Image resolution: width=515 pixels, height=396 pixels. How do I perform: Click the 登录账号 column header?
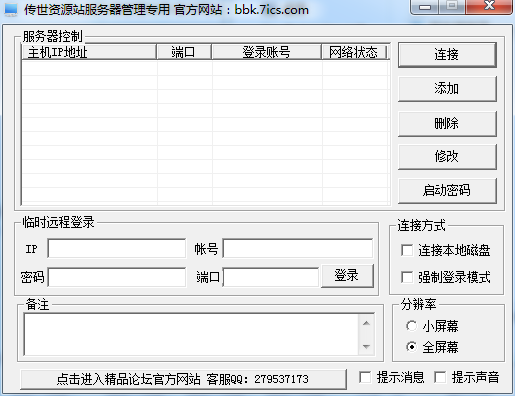tap(266, 52)
